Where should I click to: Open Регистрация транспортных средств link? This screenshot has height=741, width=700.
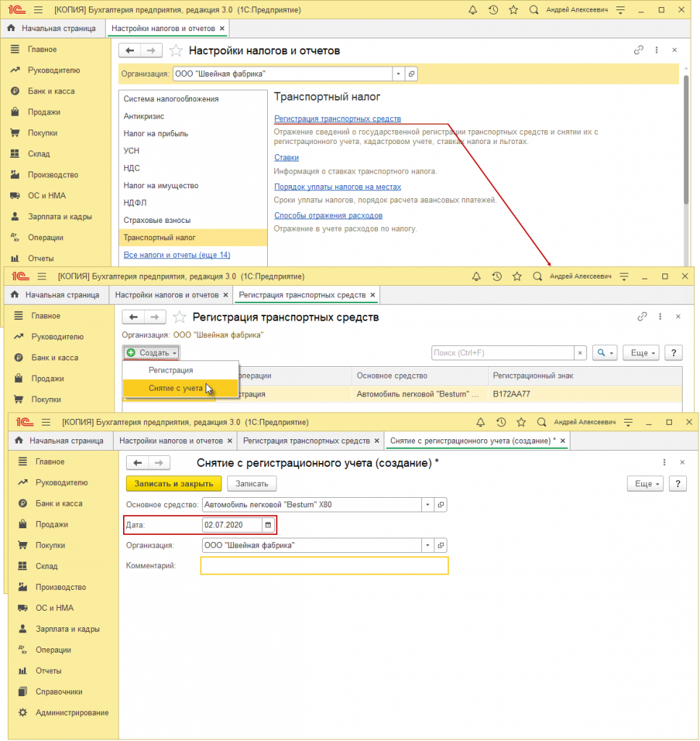coord(337,119)
